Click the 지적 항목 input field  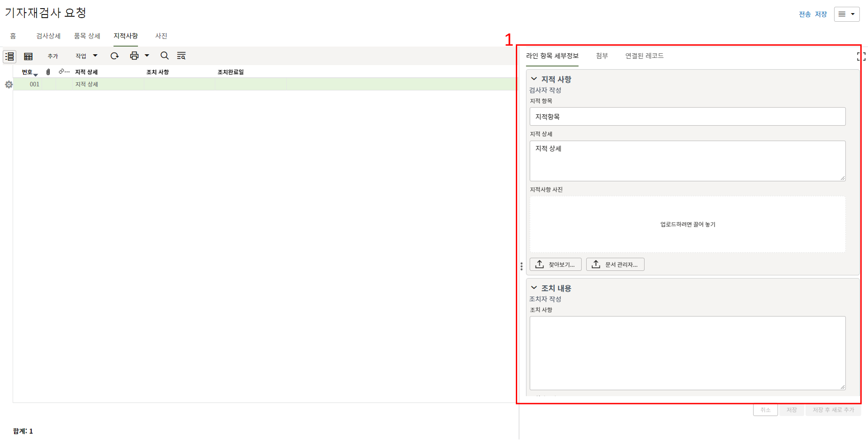(x=687, y=117)
